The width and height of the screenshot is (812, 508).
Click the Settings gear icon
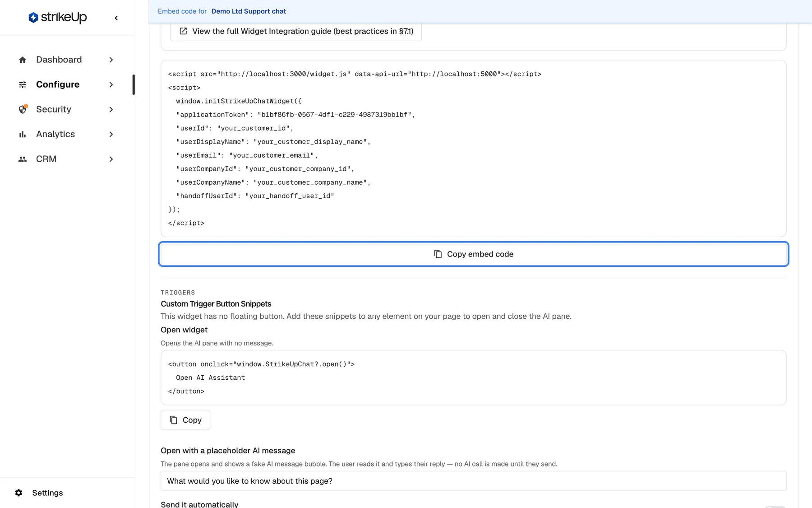[18, 493]
